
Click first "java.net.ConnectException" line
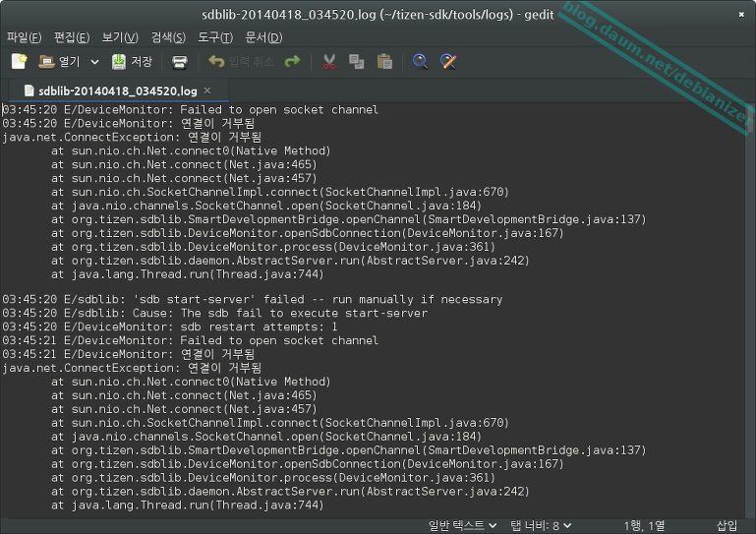(132, 138)
